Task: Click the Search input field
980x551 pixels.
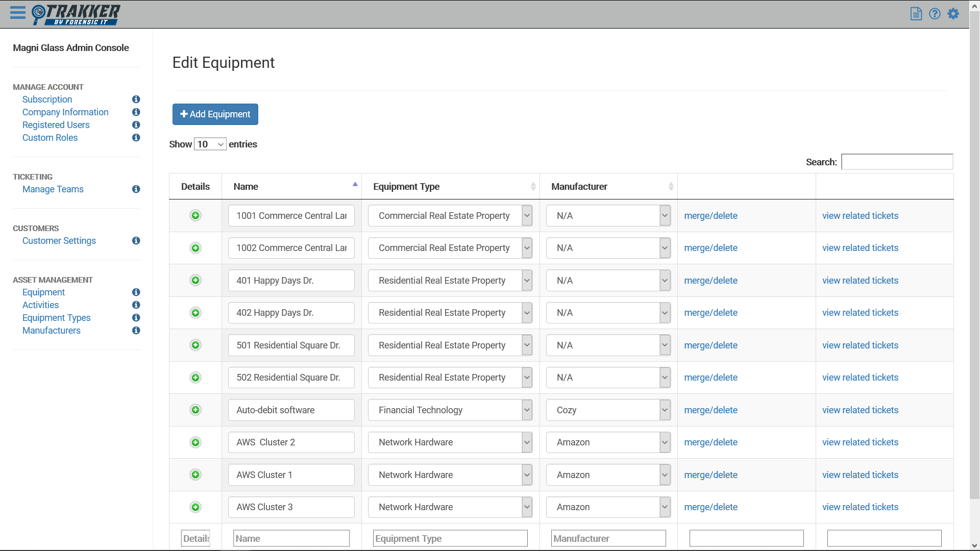Action: tap(896, 162)
